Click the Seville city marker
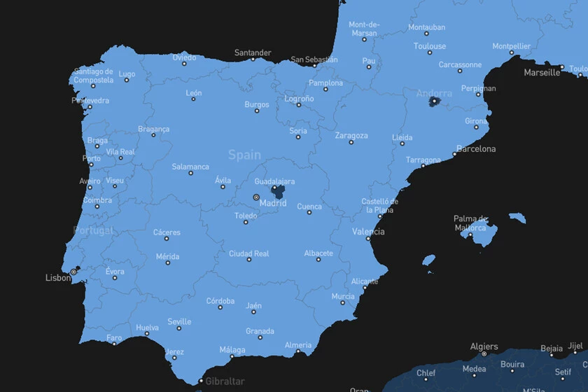This screenshot has height=392, width=588. (179, 328)
